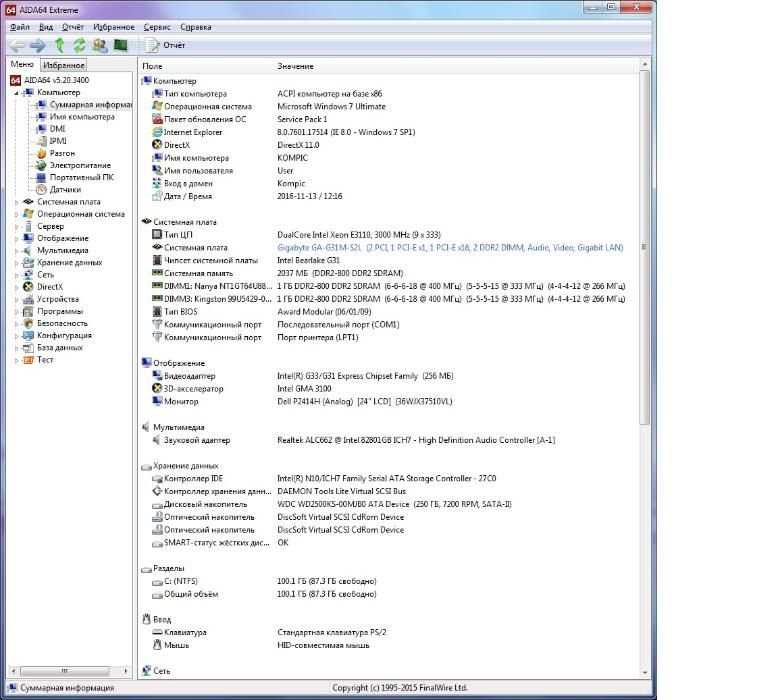This screenshot has height=700, width=778.
Task: Click the Конфигурация tree icon
Action: 28,335
